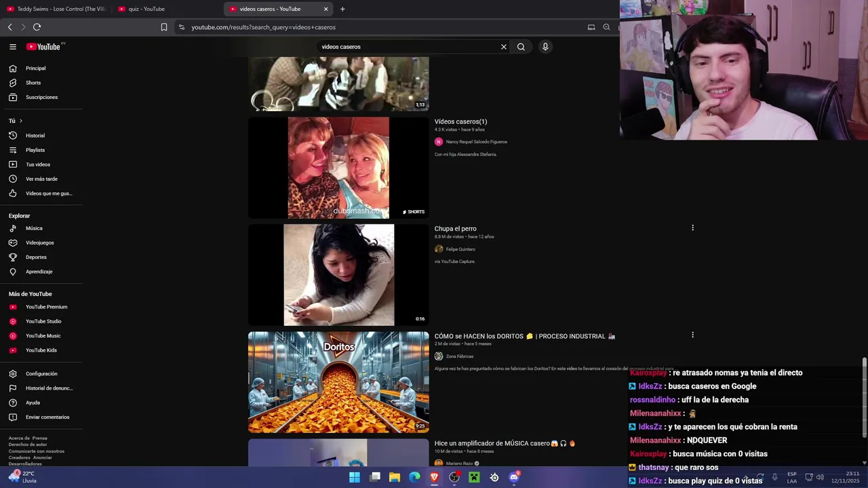Open CÓMO se HACEN los DORITOS title

[524, 336]
